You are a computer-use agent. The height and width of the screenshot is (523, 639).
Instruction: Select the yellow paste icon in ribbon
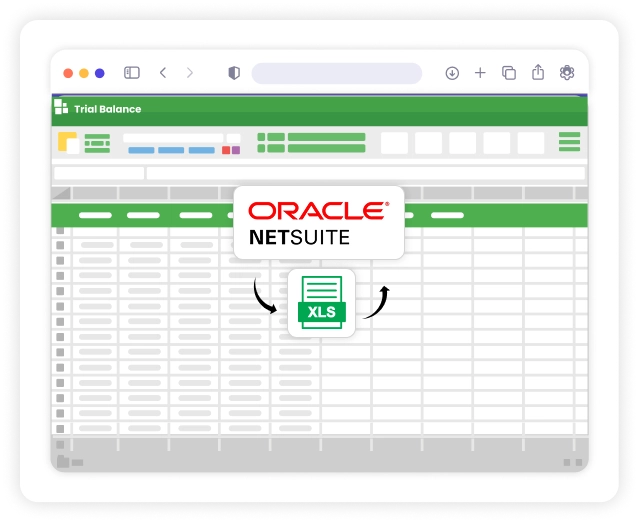pyautogui.click(x=68, y=143)
